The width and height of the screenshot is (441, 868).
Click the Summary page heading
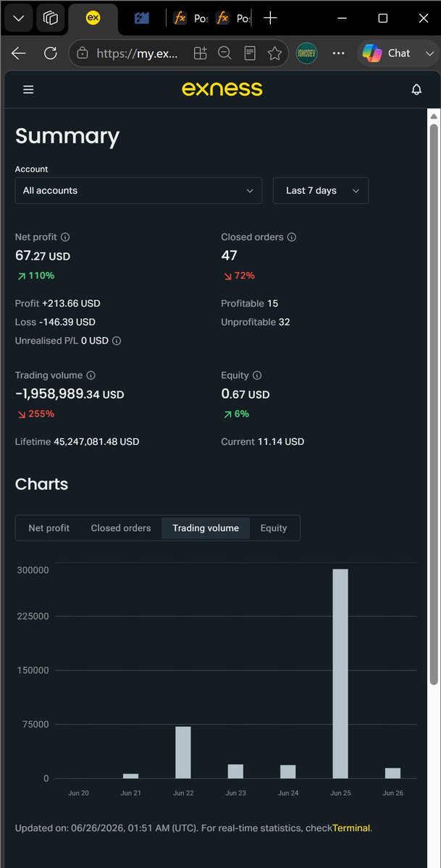(67, 136)
